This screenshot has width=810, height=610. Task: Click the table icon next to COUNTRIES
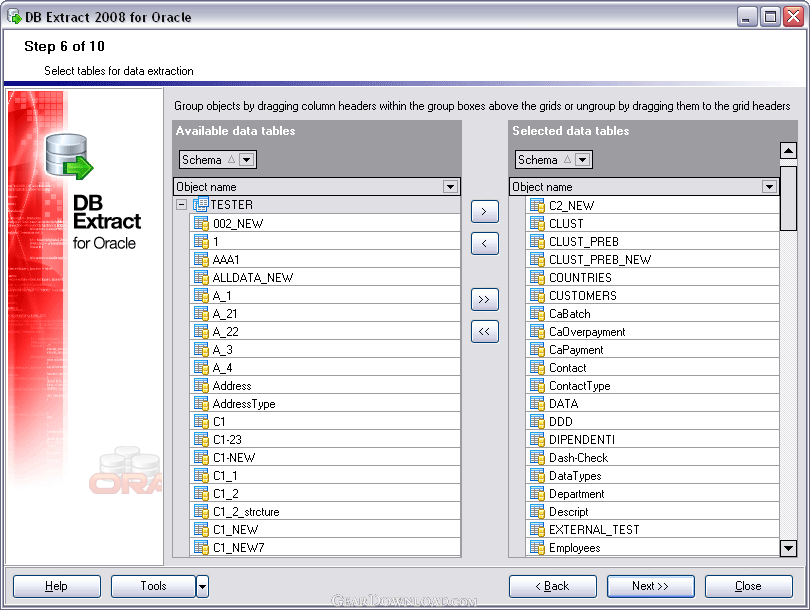coord(537,277)
